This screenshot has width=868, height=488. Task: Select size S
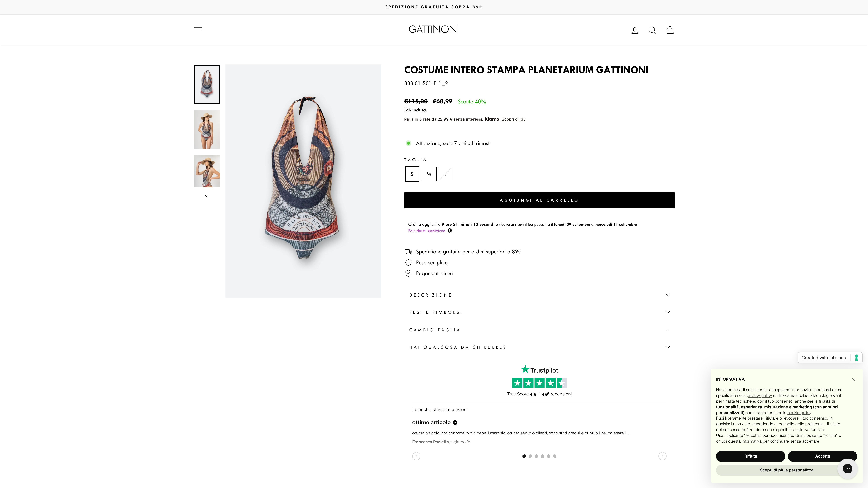click(x=412, y=174)
